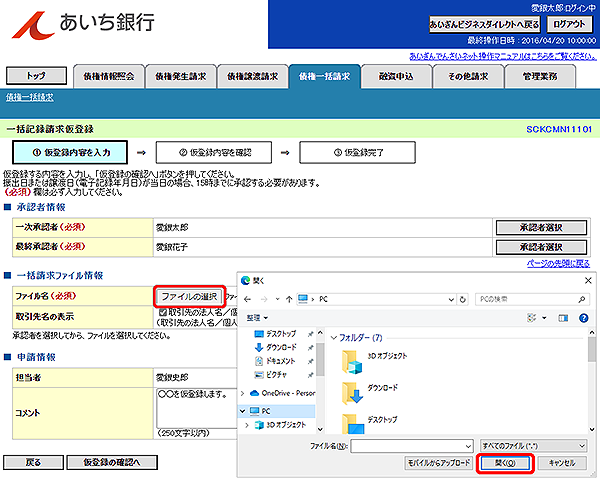Switch to 債権譲渡請求 tab
The width and height of the screenshot is (600, 478).
tap(253, 77)
